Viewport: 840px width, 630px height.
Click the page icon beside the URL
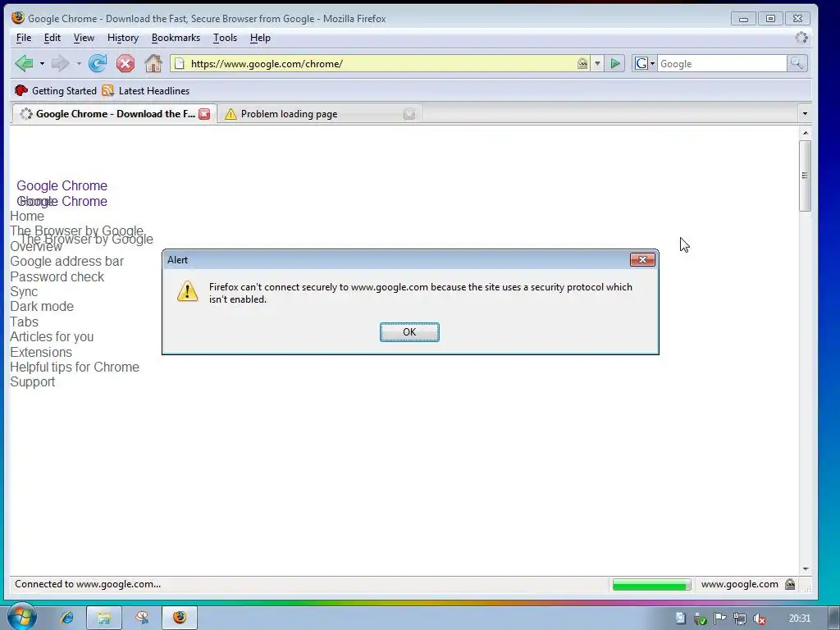point(180,64)
